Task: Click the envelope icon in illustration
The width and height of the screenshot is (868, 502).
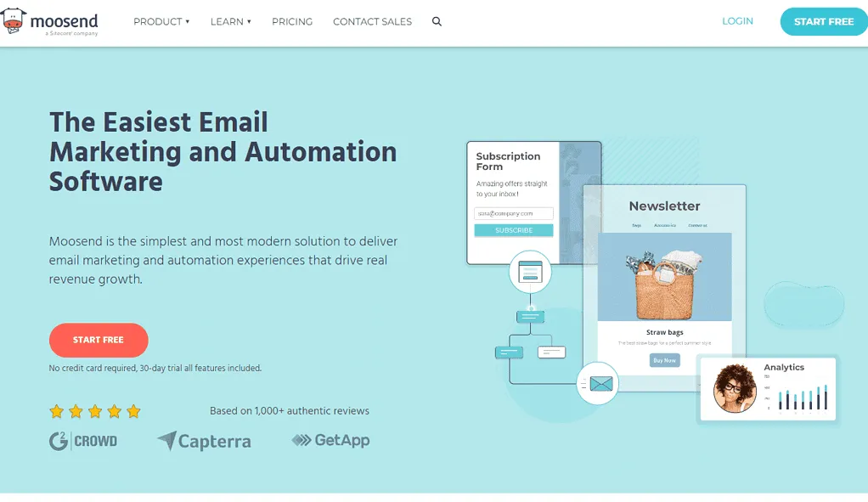Action: [x=601, y=384]
